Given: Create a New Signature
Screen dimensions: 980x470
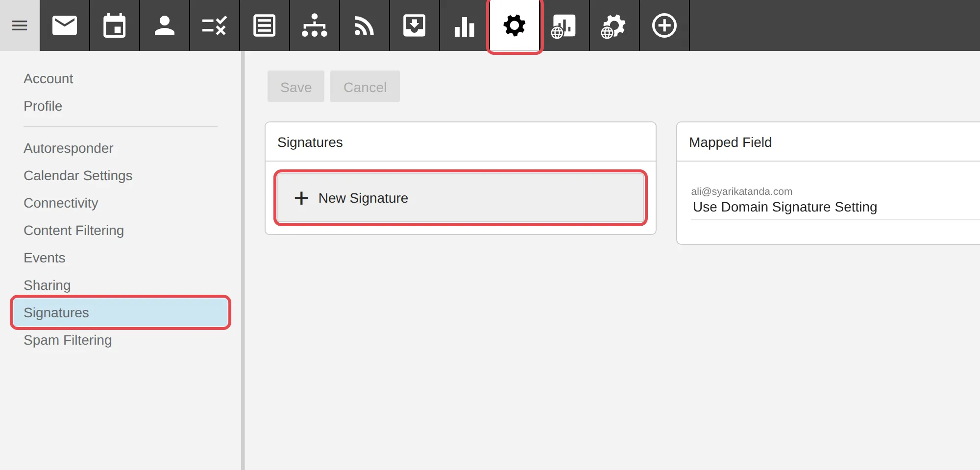Looking at the screenshot, I should click(x=461, y=198).
